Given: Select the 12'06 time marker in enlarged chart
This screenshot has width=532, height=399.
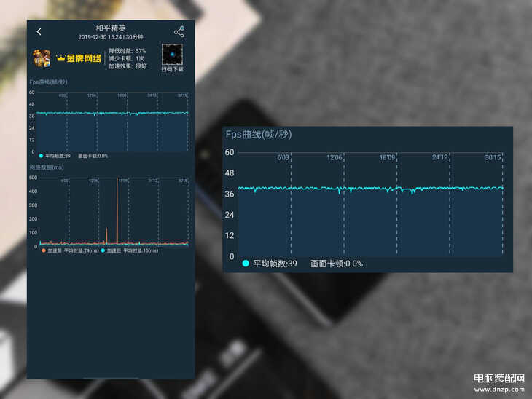Looking at the screenshot, I should 335,157.
